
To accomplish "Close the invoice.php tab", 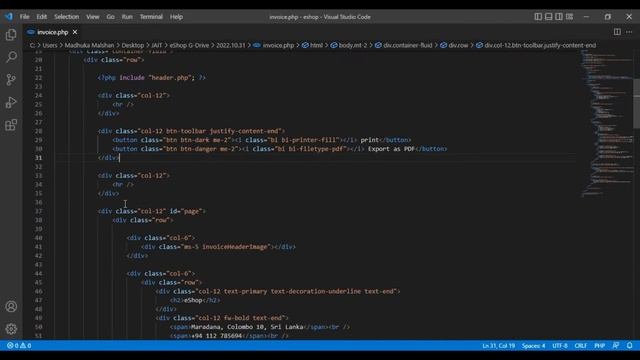I will coord(75,32).
